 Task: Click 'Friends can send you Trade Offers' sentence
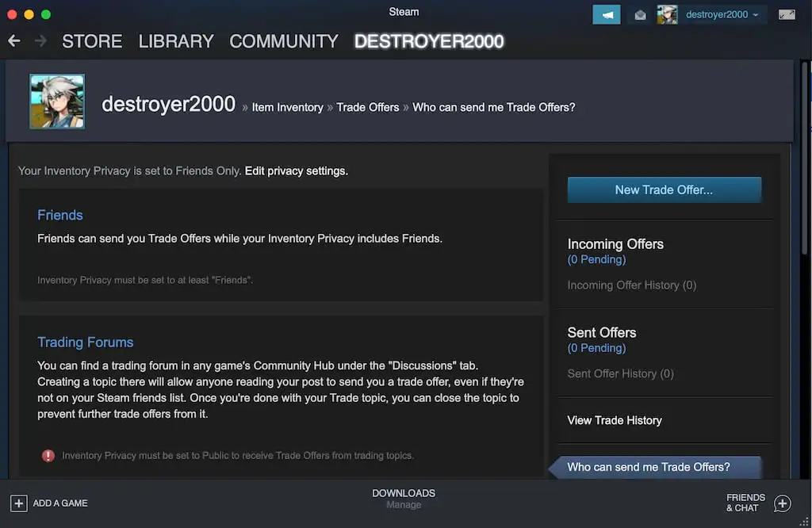point(239,239)
